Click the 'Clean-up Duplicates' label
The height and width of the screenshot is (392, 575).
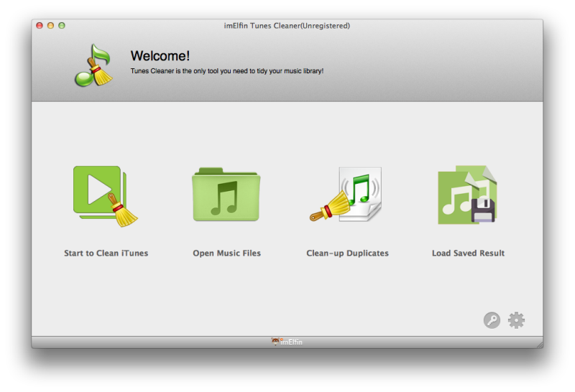tap(347, 253)
